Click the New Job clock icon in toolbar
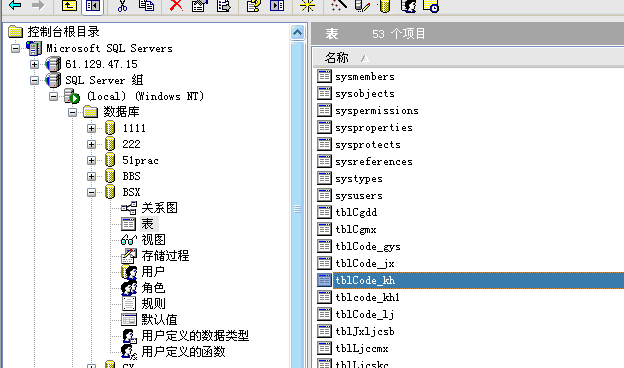The width and height of the screenshot is (624, 368). (431, 6)
